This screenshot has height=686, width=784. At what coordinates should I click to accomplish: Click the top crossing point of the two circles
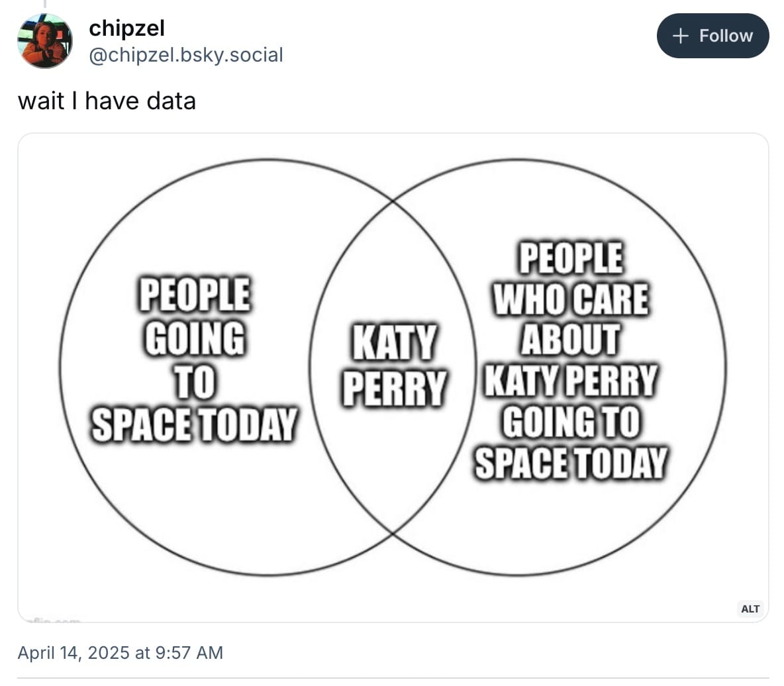[x=393, y=199]
